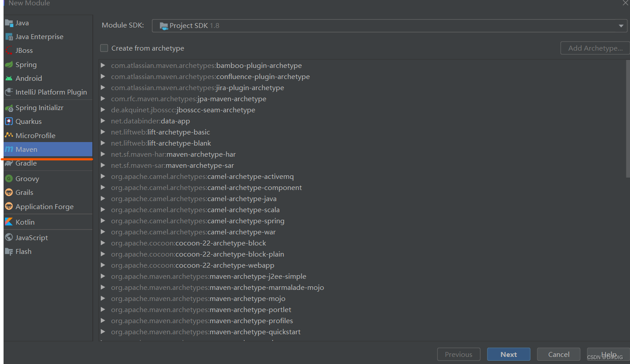Click the Next button
This screenshot has width=630, height=364.
[508, 354]
